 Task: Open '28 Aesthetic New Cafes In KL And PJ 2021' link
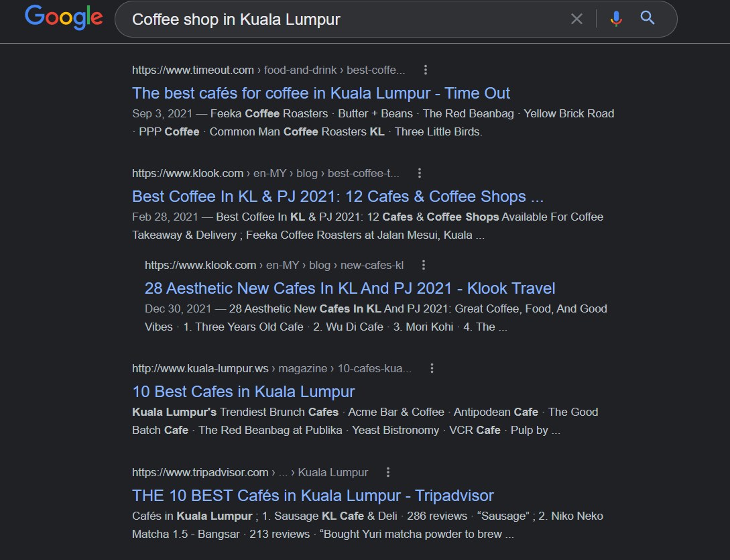pyautogui.click(x=350, y=288)
